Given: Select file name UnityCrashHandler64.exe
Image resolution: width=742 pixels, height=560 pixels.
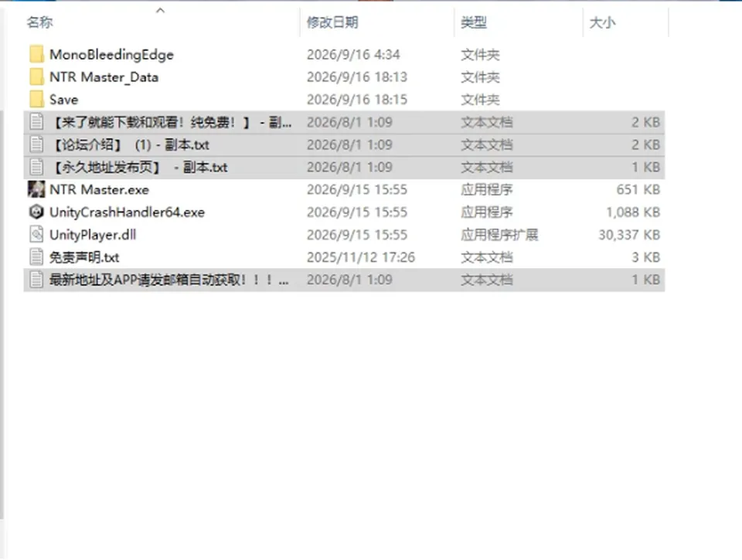Looking at the screenshot, I should [x=128, y=212].
